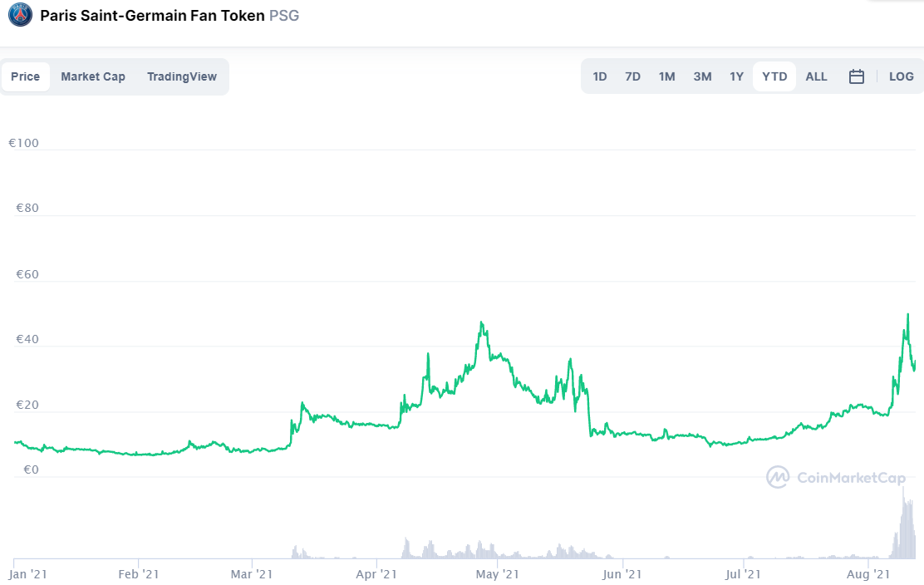Click the Apr '21 timeline label

[x=378, y=574]
